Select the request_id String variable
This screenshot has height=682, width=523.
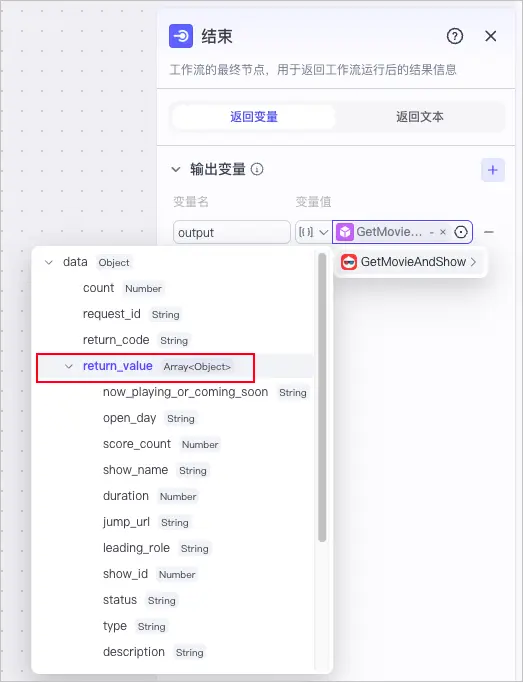point(131,314)
